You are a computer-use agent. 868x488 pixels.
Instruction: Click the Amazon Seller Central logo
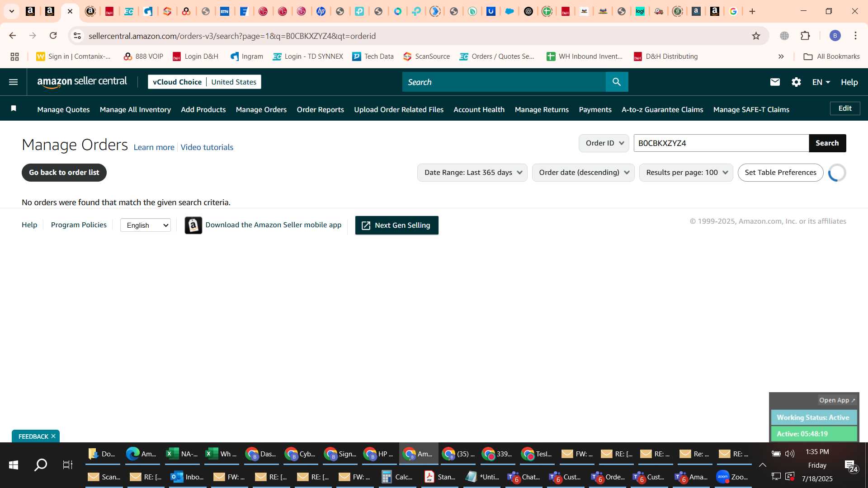82,82
